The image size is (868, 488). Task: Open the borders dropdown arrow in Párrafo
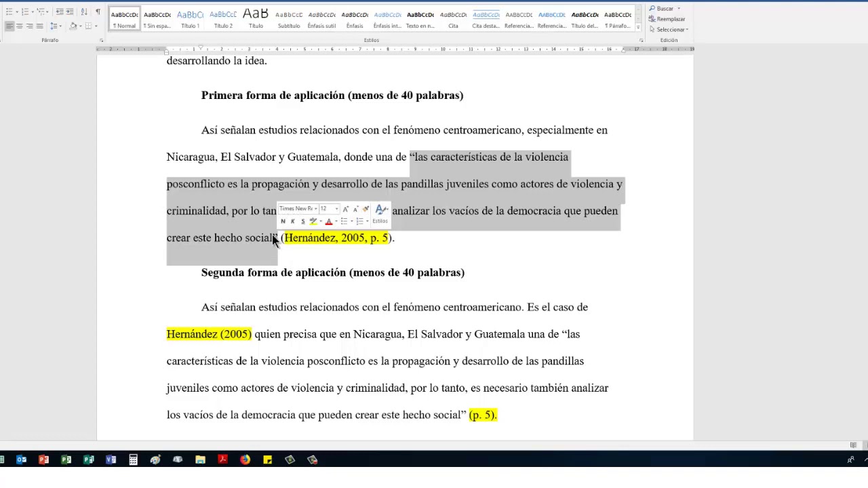(96, 26)
